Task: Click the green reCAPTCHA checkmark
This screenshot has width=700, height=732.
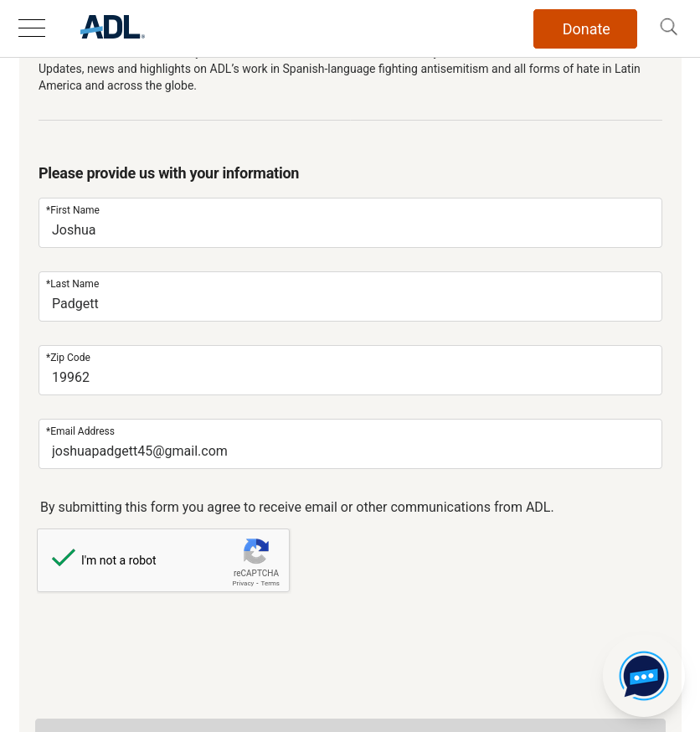Action: coord(64,558)
